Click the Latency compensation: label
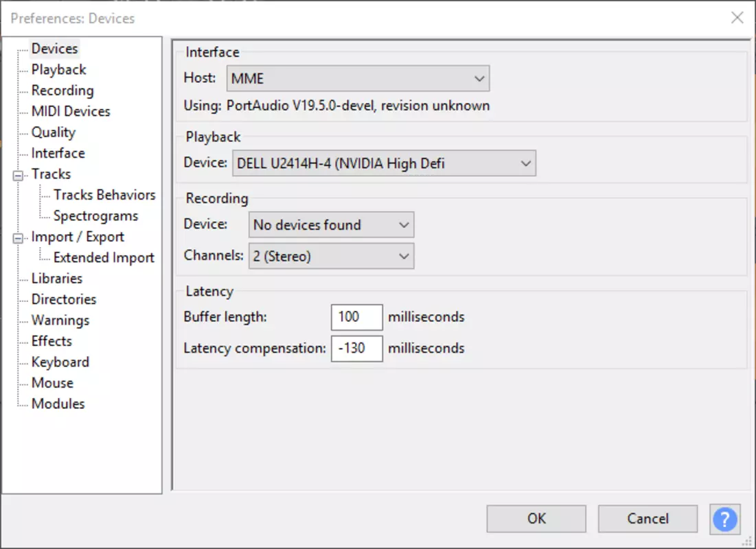The image size is (756, 549). click(255, 349)
